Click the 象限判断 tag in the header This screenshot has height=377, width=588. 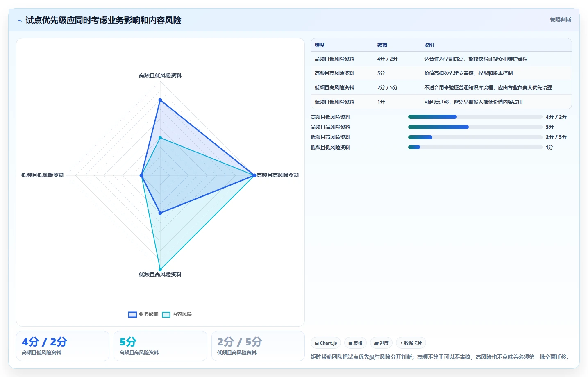point(560,20)
